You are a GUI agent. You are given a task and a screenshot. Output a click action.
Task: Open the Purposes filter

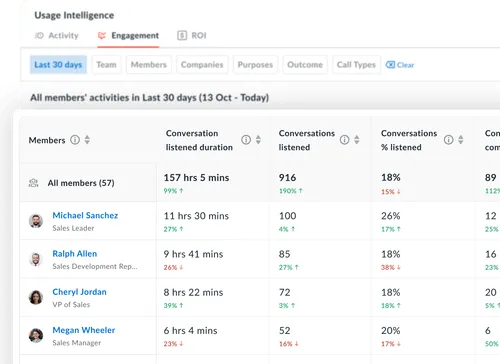click(x=255, y=65)
